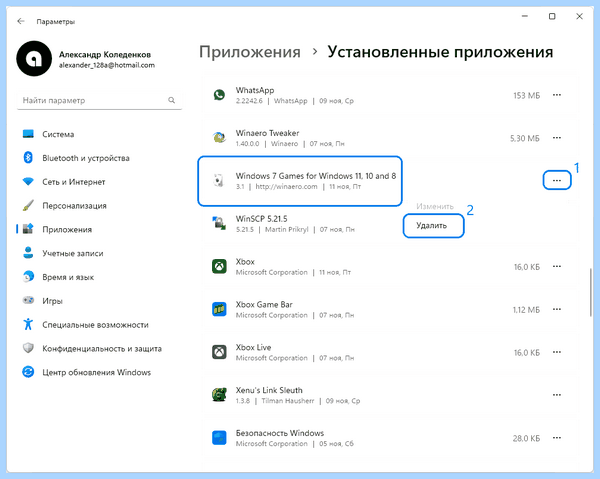Click the Сеть и Интернет Wi-Fi icon
This screenshot has height=479, width=600.
[x=28, y=181]
